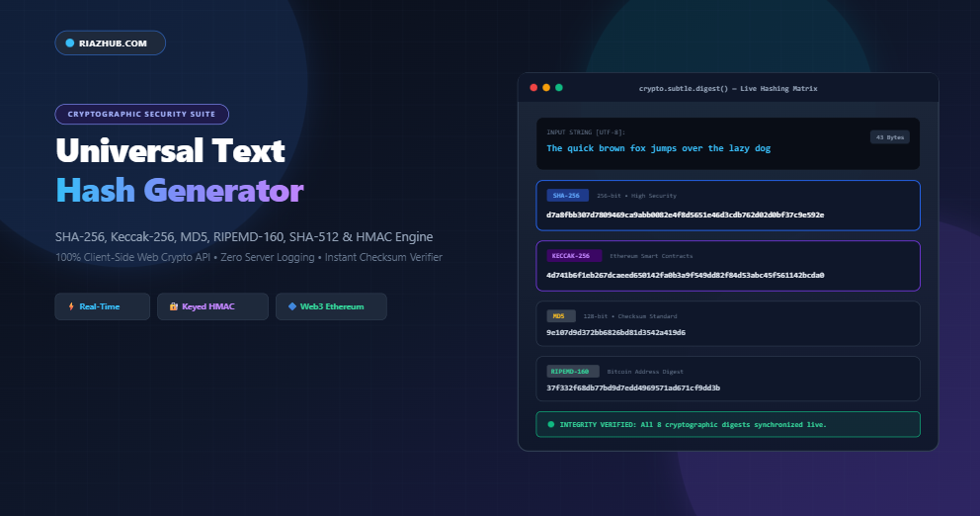980x516 pixels.
Task: Click the yellow window dot
Action: tap(546, 88)
